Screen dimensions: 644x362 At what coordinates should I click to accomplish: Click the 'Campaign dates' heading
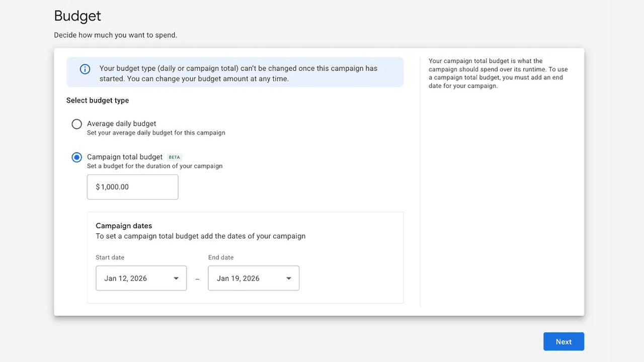(x=124, y=226)
